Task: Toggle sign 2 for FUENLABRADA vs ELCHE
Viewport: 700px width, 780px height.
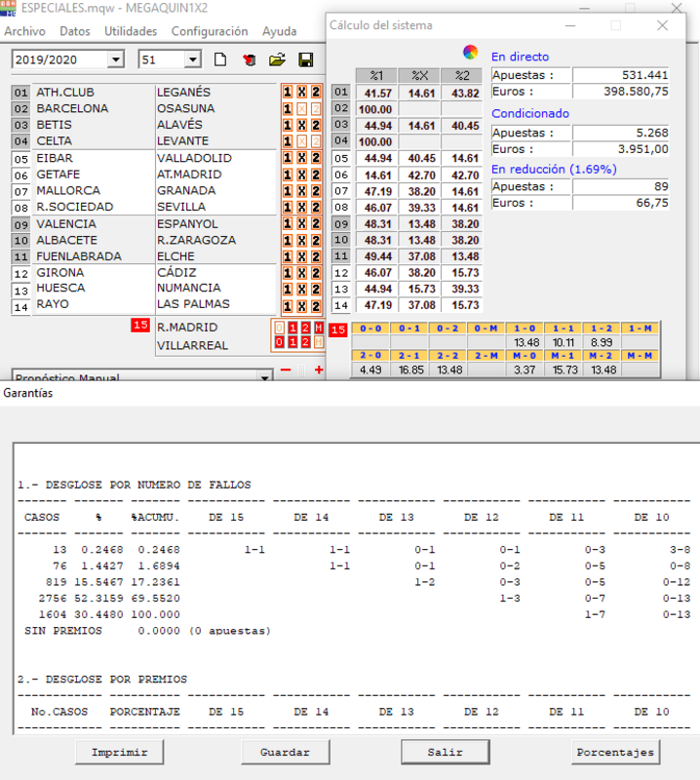Action: coord(316,256)
